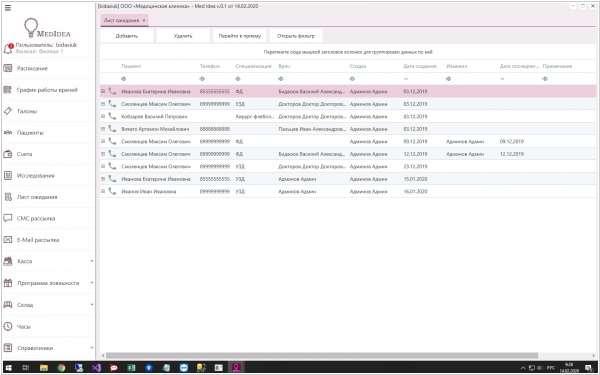Click phone icon for Кобзарев Василий Петрович
The image size is (600, 375).
(112, 116)
